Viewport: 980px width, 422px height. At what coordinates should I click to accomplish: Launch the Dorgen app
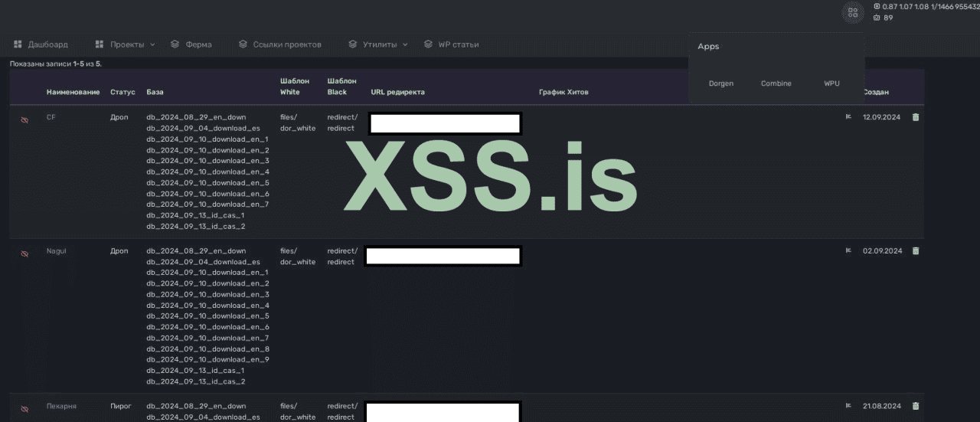point(720,83)
